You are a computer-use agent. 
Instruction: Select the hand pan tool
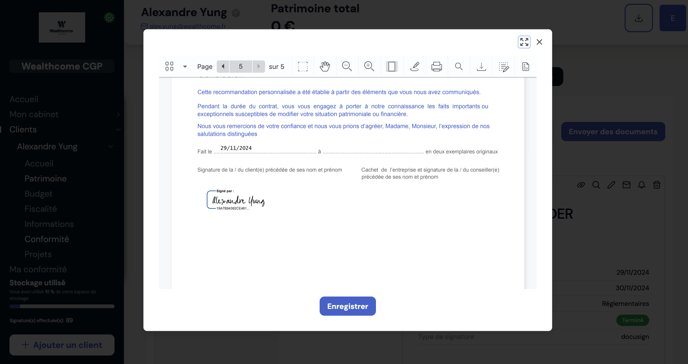(x=325, y=67)
